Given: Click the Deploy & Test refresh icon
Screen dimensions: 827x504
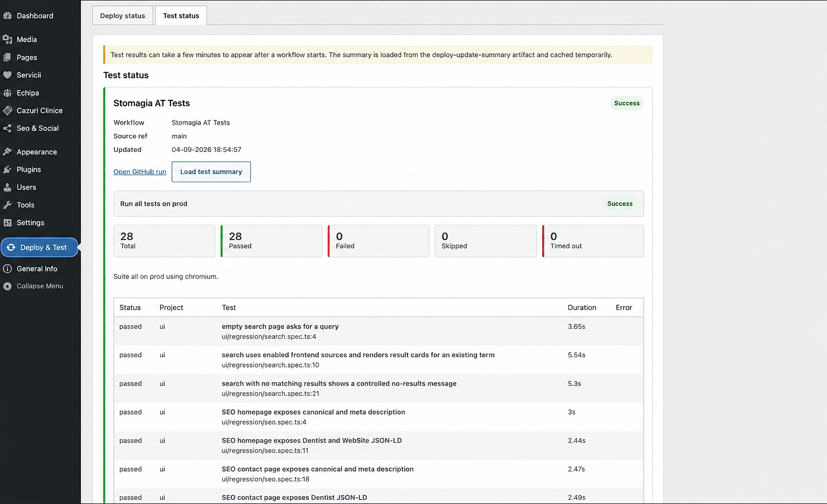Looking at the screenshot, I should click(11, 248).
